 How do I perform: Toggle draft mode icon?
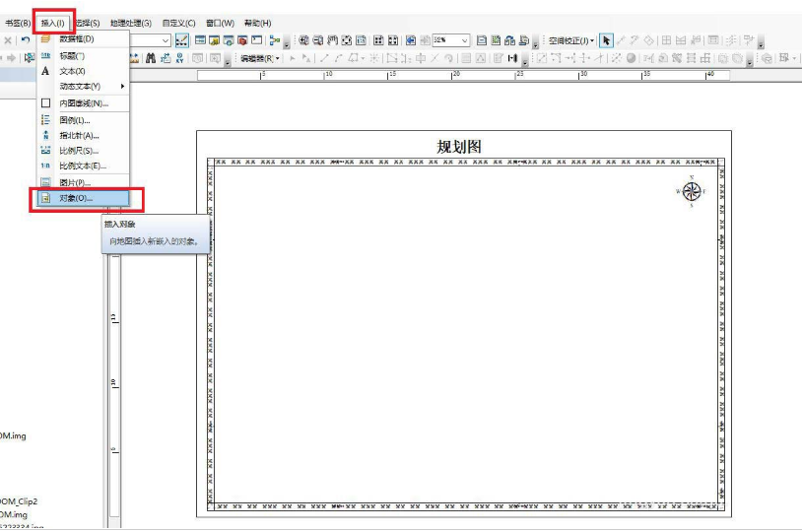(x=482, y=40)
